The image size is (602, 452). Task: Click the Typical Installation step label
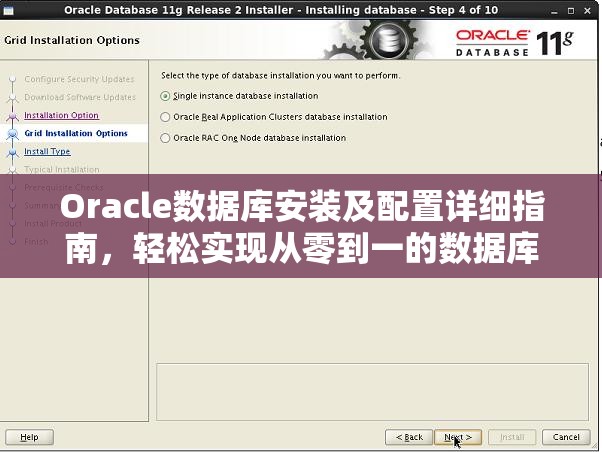(x=61, y=169)
